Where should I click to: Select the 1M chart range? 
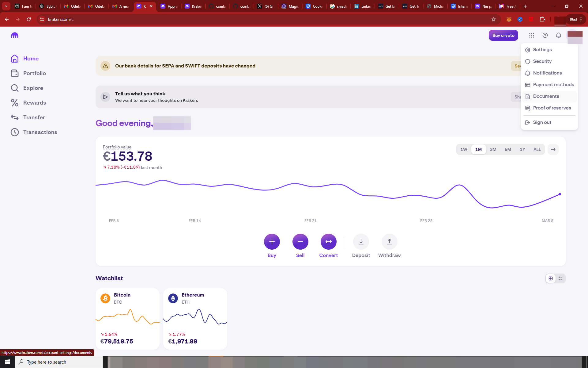478,149
